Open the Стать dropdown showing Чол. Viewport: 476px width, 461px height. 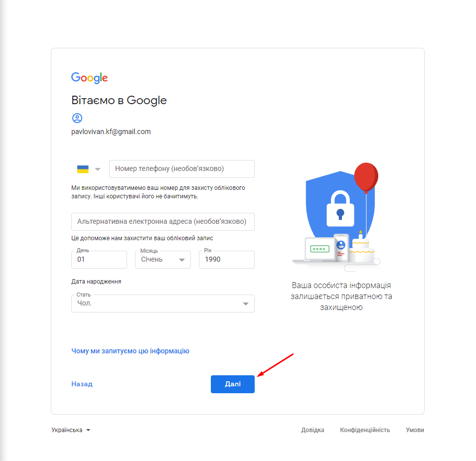[x=162, y=303]
